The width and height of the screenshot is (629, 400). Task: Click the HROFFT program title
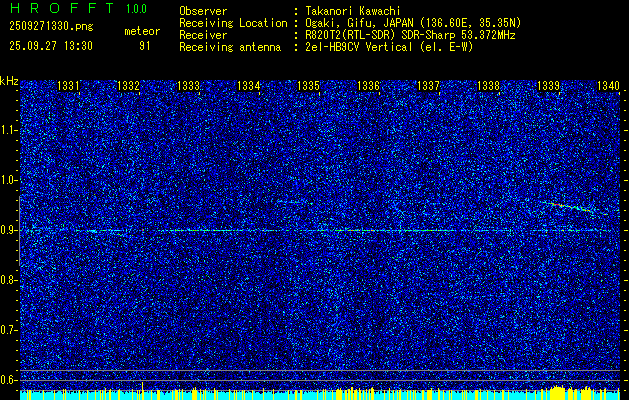click(x=61, y=8)
